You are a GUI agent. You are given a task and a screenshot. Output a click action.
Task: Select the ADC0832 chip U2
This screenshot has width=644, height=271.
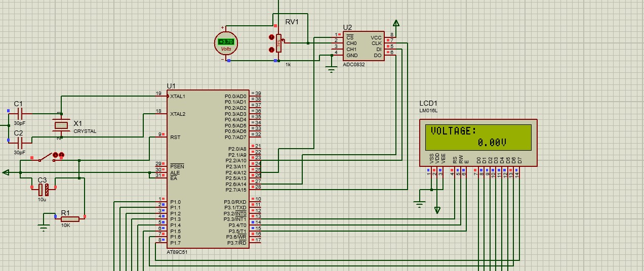coord(364,46)
